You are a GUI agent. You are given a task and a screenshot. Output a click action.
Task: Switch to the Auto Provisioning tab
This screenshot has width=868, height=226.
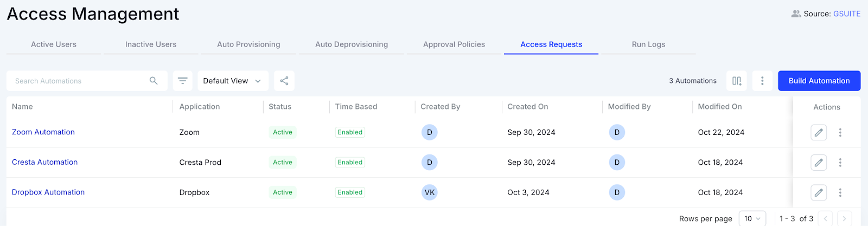point(248,44)
